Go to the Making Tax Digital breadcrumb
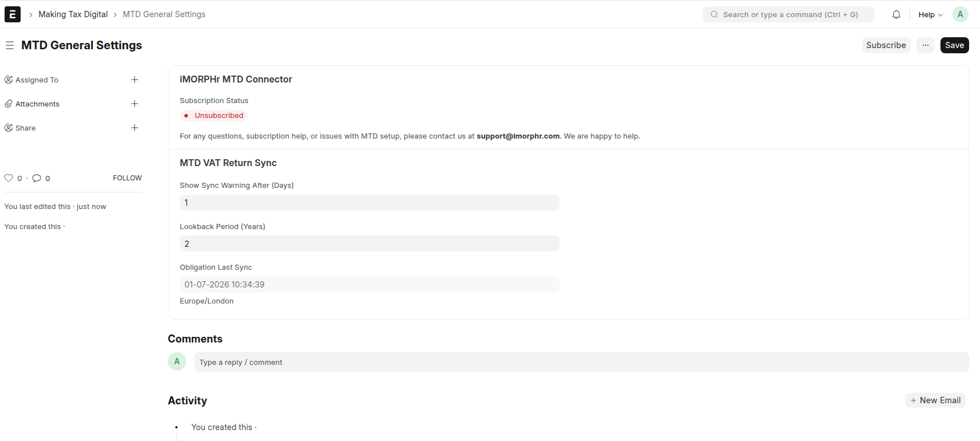This screenshot has width=980, height=441. coord(73,14)
